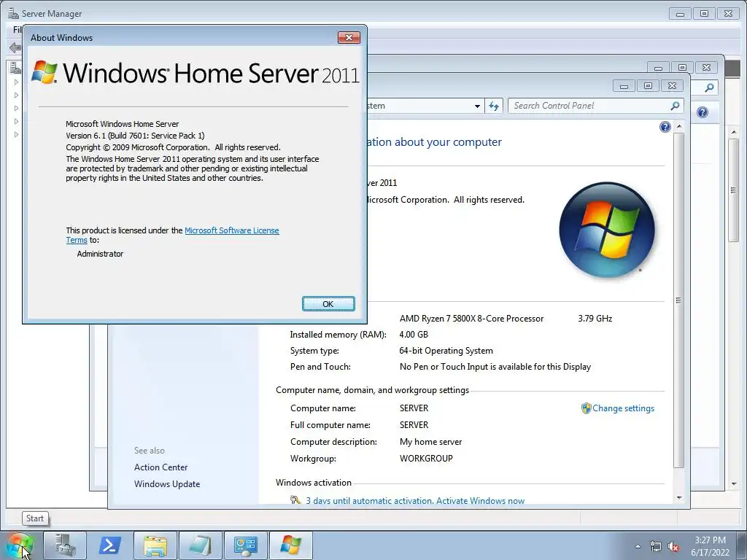Switch to the Control Panel taskbar icon
Screen dimensions: 747x560
pyautogui.click(x=246, y=545)
